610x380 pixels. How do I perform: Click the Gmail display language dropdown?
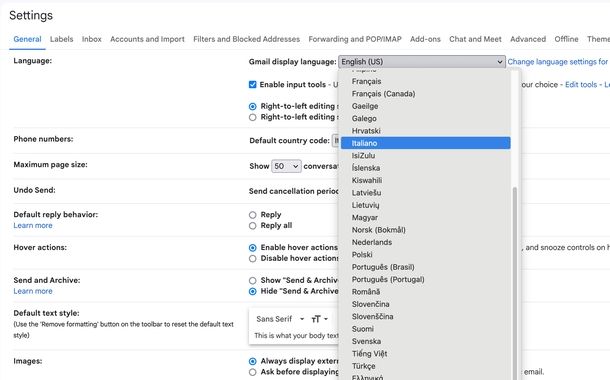tap(422, 62)
